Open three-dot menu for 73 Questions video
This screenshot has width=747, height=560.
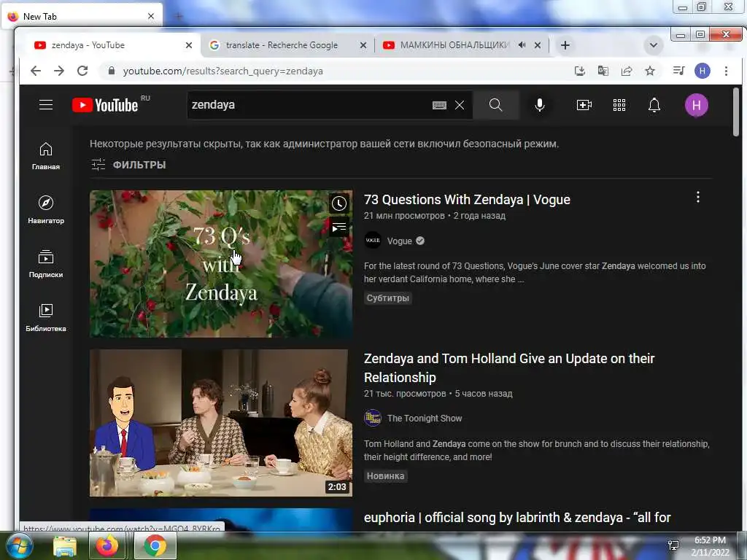tap(698, 197)
